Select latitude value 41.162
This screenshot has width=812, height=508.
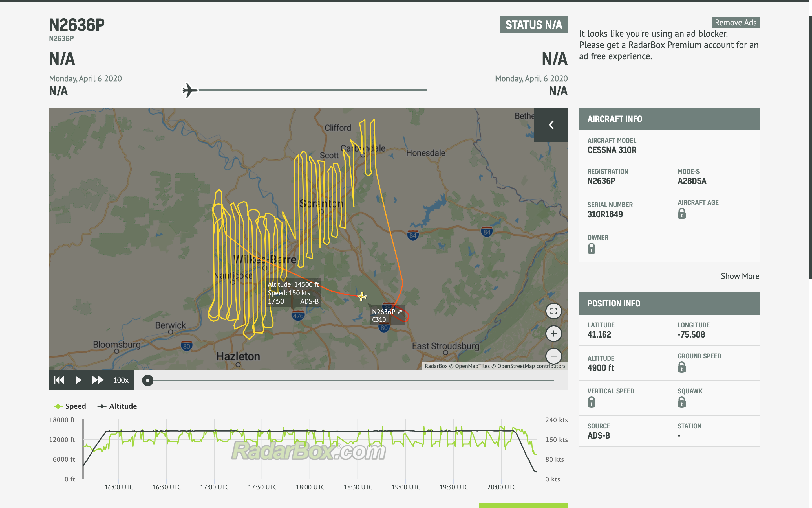coord(599,335)
